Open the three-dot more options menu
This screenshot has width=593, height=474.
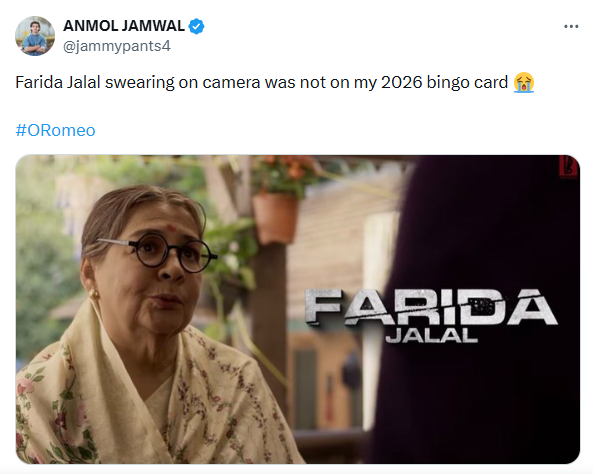pos(571,26)
